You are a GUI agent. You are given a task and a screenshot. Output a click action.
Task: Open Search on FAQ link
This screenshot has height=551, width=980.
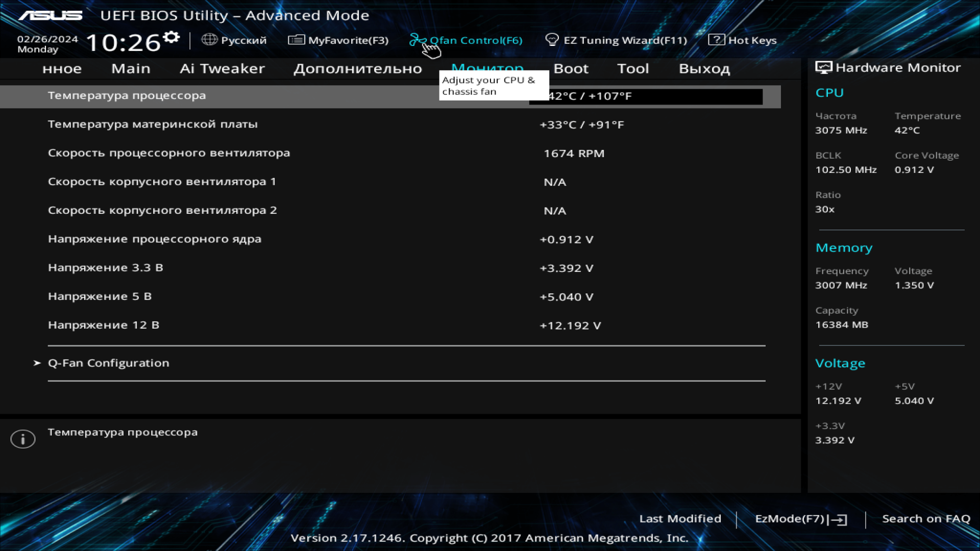[926, 519]
